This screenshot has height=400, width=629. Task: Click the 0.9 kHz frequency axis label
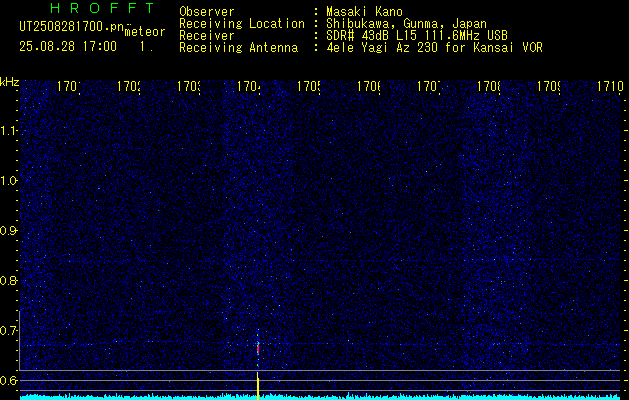pyautogui.click(x=9, y=231)
